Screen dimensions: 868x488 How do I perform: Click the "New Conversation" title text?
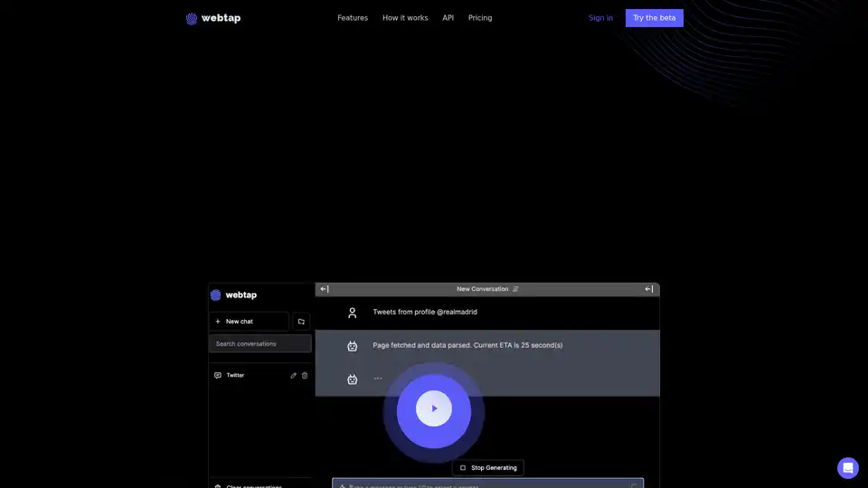(x=482, y=289)
